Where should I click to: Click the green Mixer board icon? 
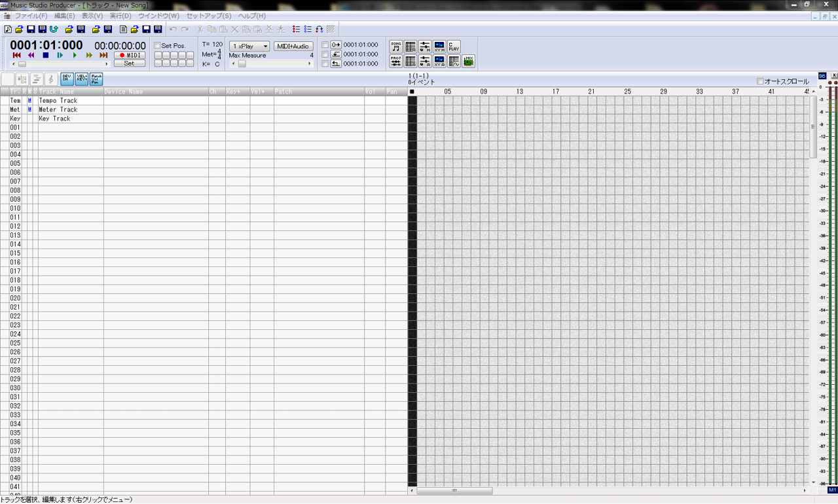coord(469,61)
